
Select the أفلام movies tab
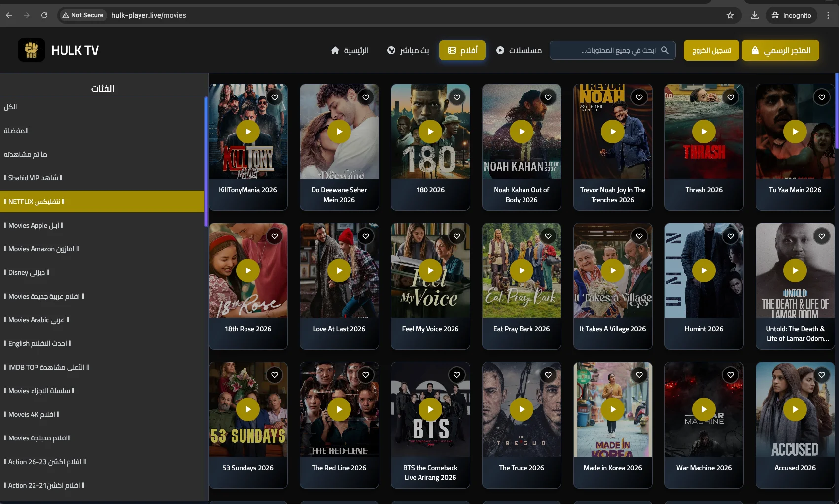coord(462,50)
